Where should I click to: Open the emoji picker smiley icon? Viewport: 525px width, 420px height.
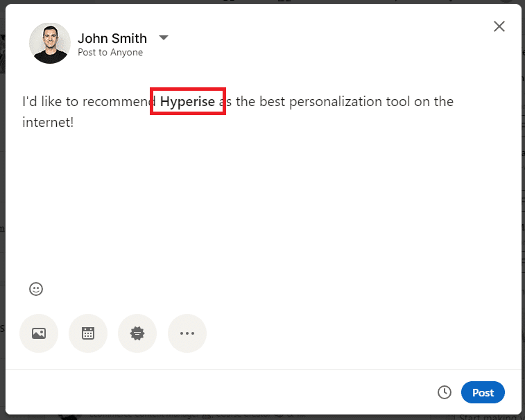click(36, 289)
